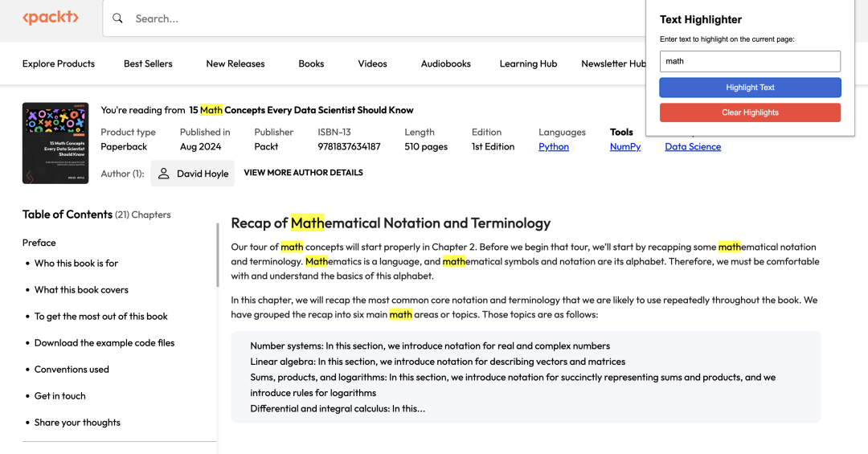The image size is (868, 454).
Task: Click the '(21) Chapters' count label
Action: coord(143,215)
